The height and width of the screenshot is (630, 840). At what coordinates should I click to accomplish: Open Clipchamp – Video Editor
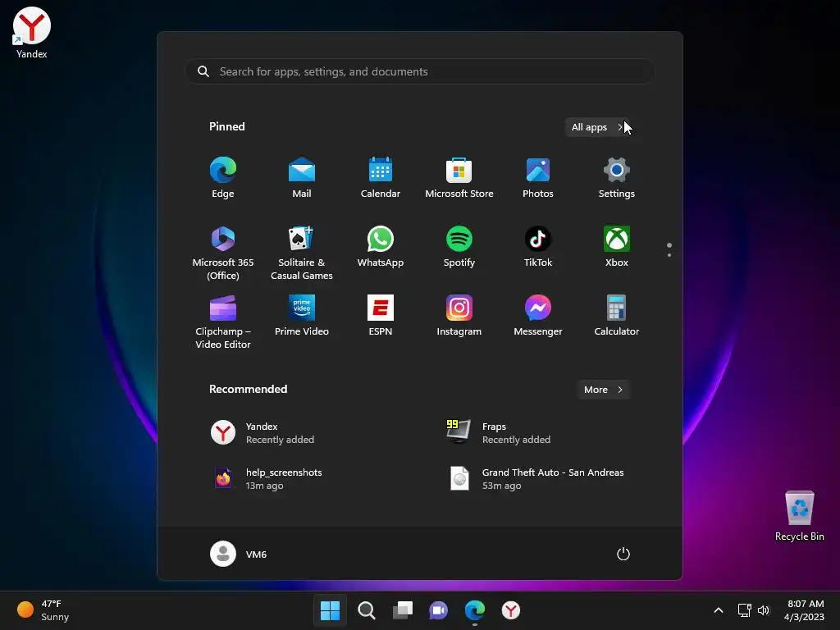click(223, 322)
